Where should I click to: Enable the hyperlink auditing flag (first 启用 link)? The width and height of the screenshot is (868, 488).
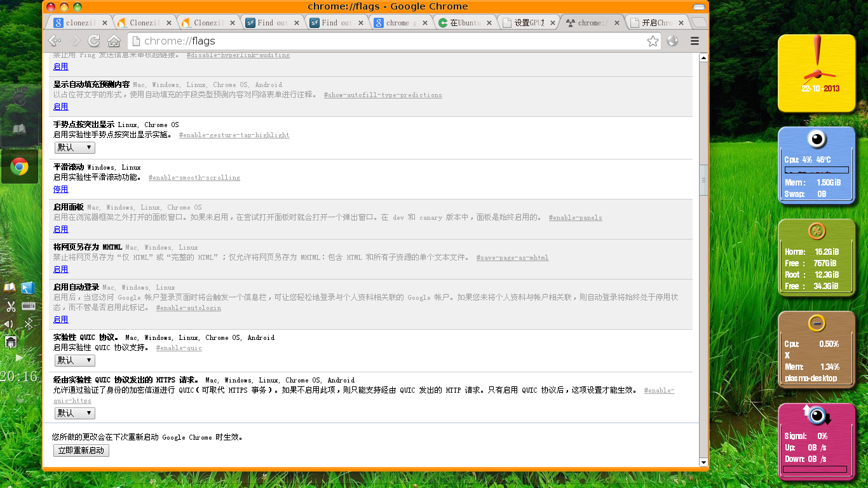[x=60, y=67]
